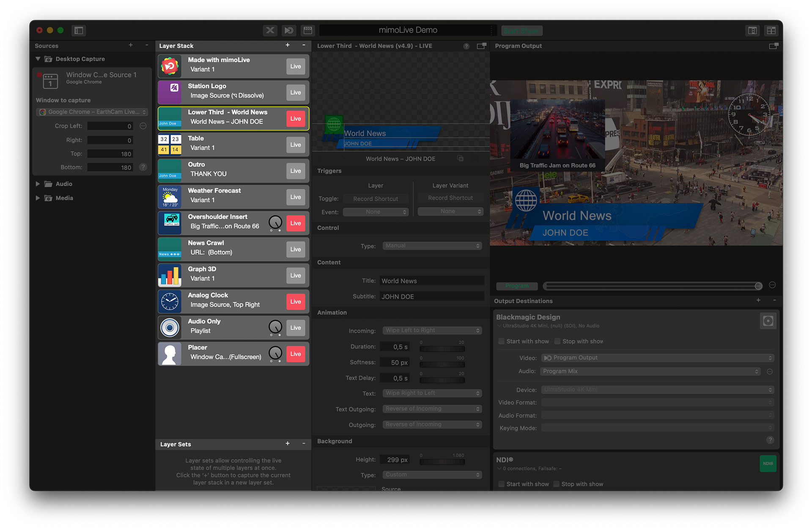This screenshot has height=529, width=812.
Task: Expand the Audio group in Sources
Action: (38, 183)
